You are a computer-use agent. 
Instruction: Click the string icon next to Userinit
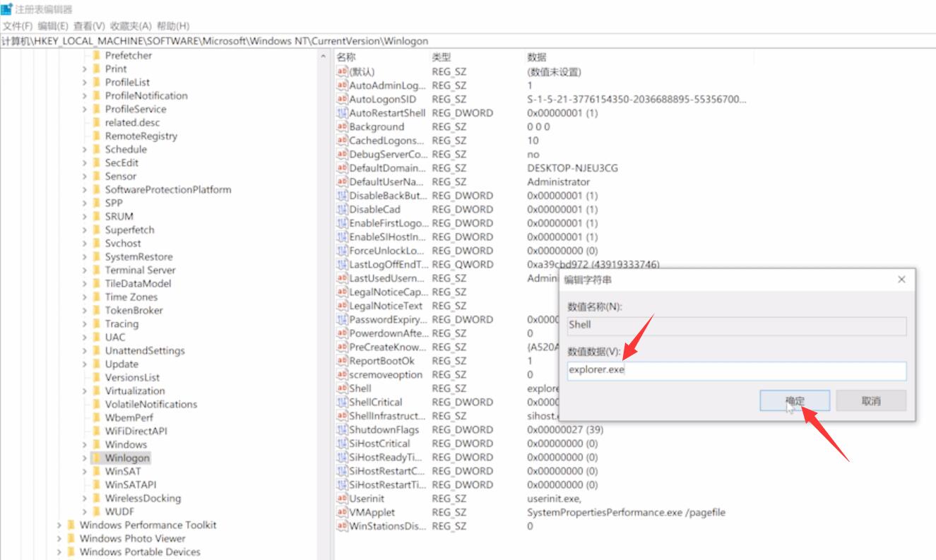(343, 499)
